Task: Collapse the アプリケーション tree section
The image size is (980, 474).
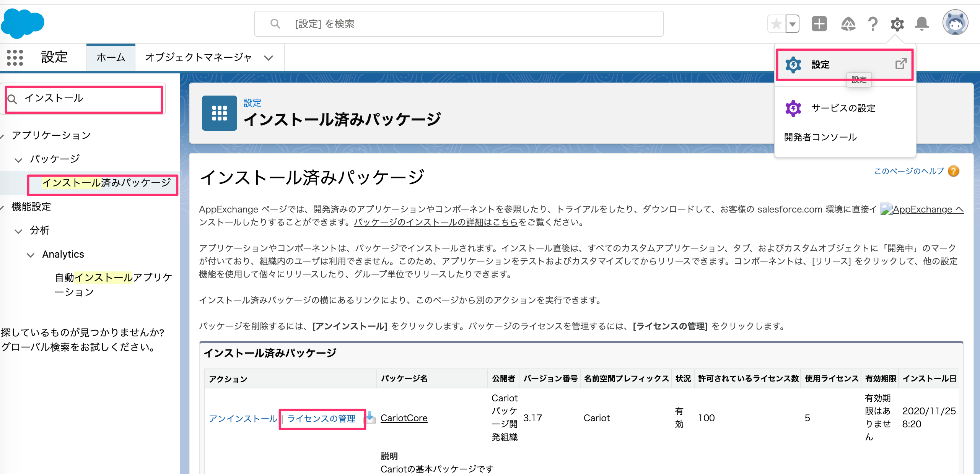Action: point(2,136)
